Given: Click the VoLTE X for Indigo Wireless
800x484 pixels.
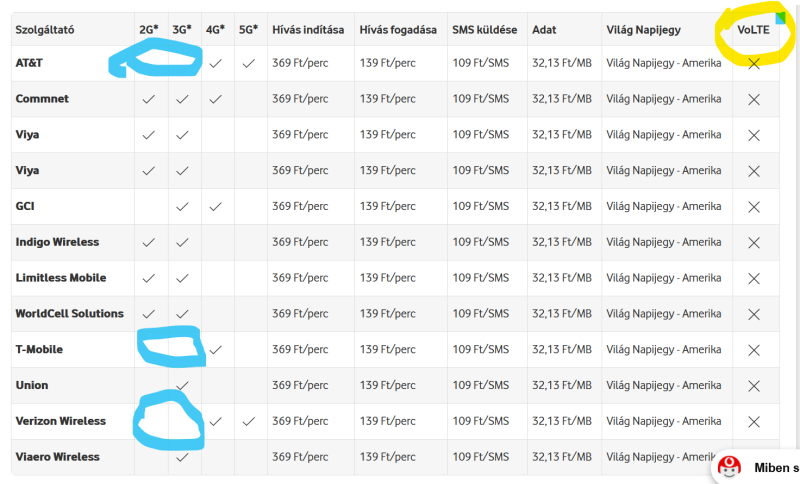Looking at the screenshot, I should coord(754,243).
